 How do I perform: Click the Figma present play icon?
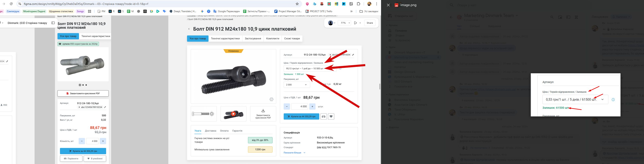tap(355, 23)
